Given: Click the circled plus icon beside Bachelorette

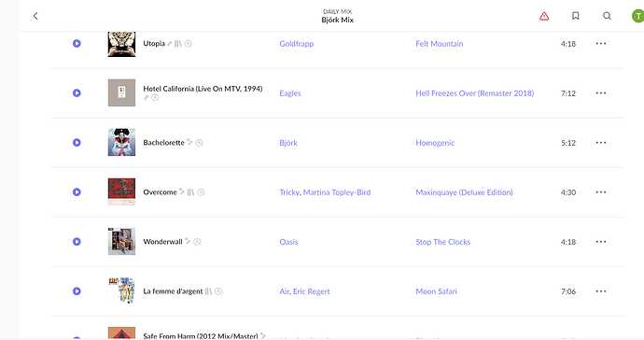Looking at the screenshot, I should 199,143.
